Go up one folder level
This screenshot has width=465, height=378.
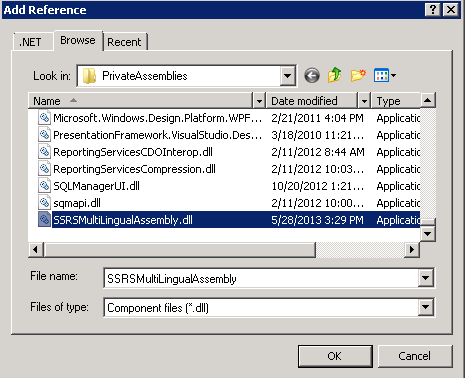coord(335,75)
